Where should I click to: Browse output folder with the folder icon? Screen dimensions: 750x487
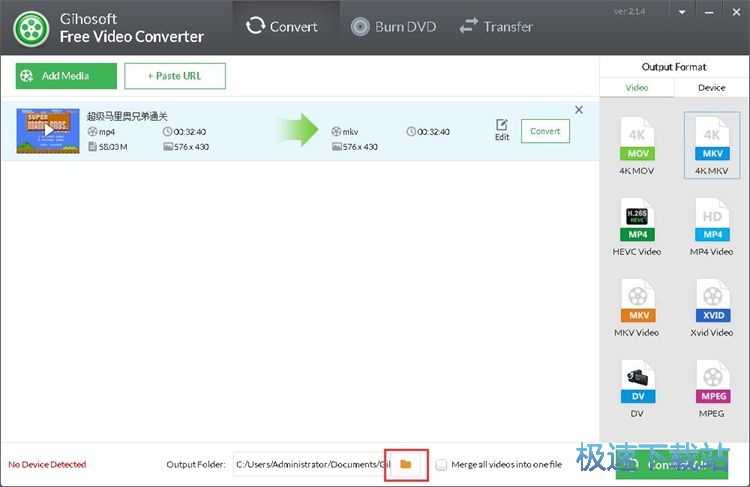click(406, 465)
